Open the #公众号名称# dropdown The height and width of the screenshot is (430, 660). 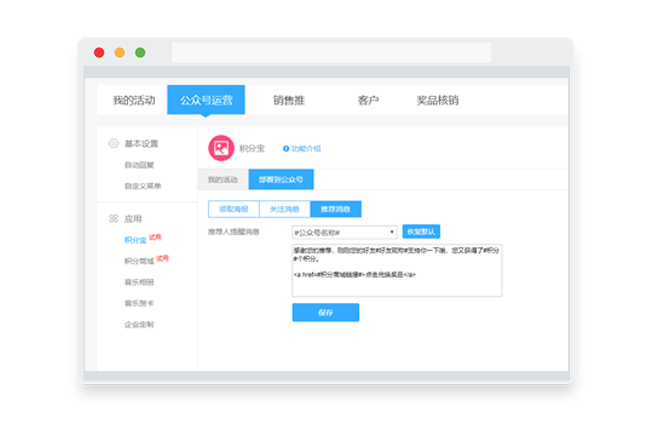(x=344, y=232)
